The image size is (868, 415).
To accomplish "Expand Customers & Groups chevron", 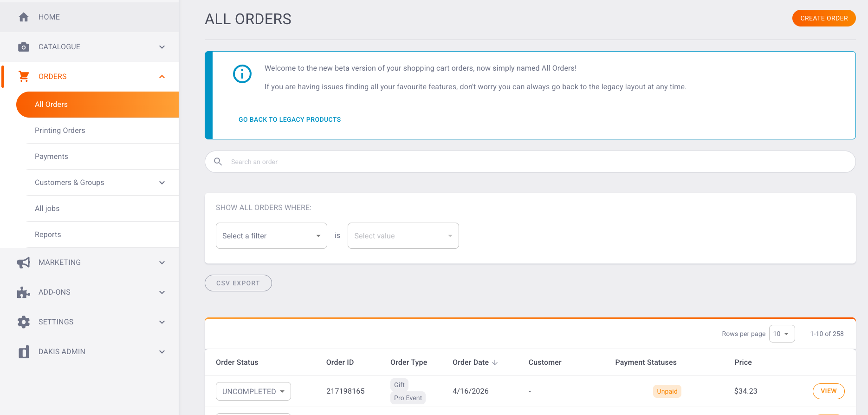I will (x=162, y=183).
